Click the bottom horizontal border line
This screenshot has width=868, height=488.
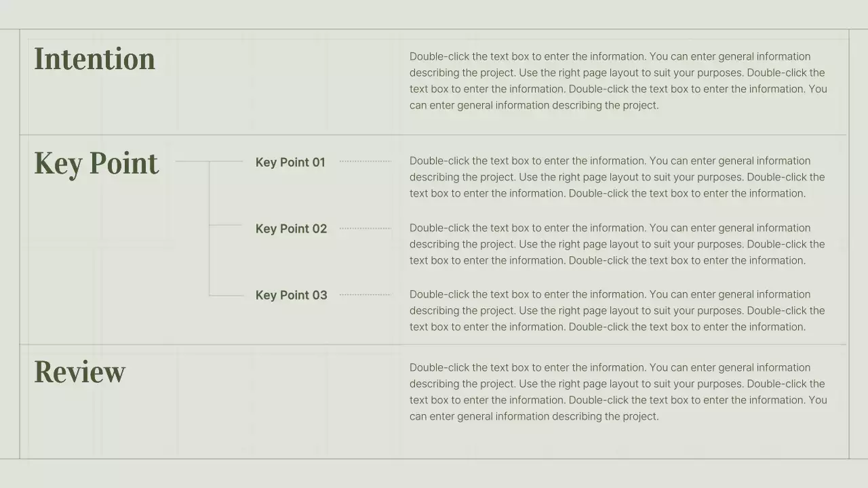point(434,459)
